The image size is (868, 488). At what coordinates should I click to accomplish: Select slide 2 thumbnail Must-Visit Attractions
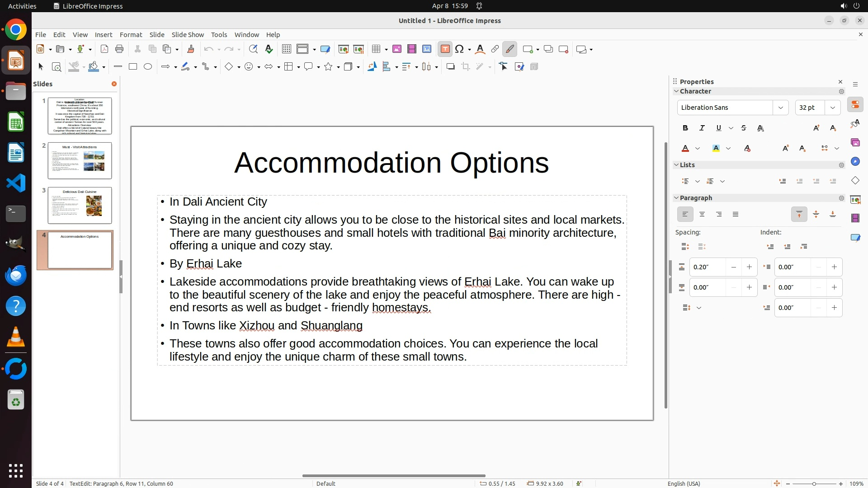pyautogui.click(x=80, y=160)
